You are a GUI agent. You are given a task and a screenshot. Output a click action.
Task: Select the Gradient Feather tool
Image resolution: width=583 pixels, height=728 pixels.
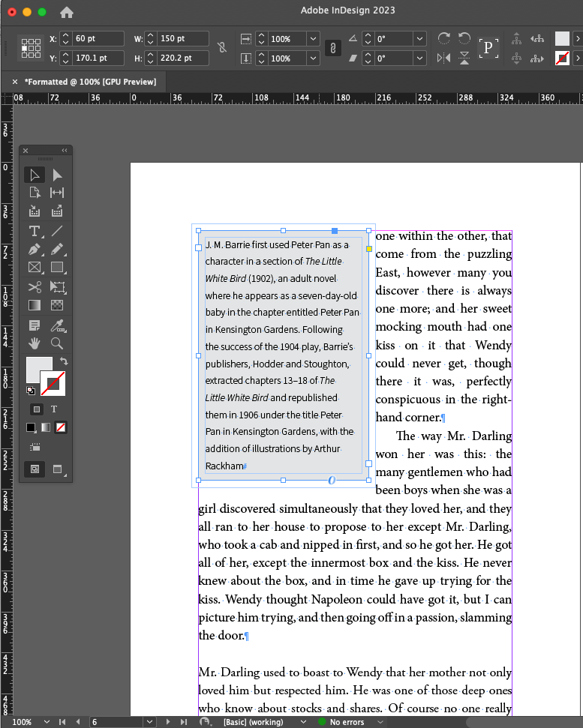click(x=57, y=305)
